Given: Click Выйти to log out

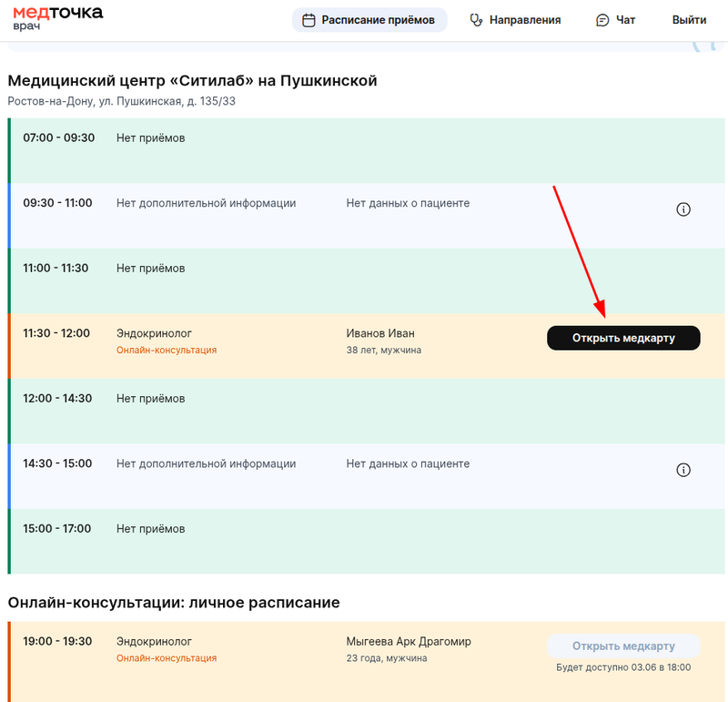Looking at the screenshot, I should click(689, 20).
